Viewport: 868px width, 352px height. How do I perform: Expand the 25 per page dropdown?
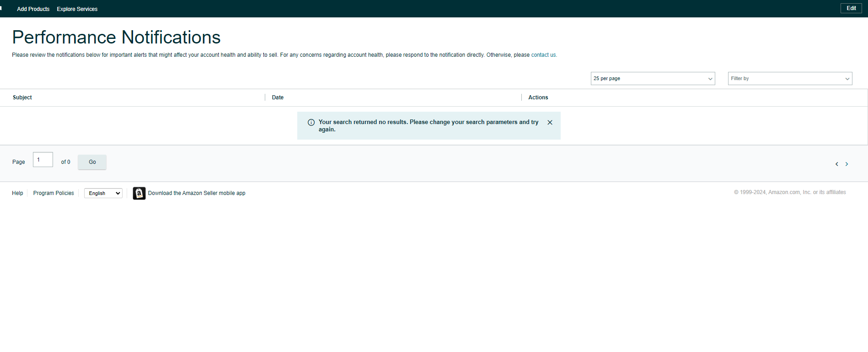click(x=653, y=78)
